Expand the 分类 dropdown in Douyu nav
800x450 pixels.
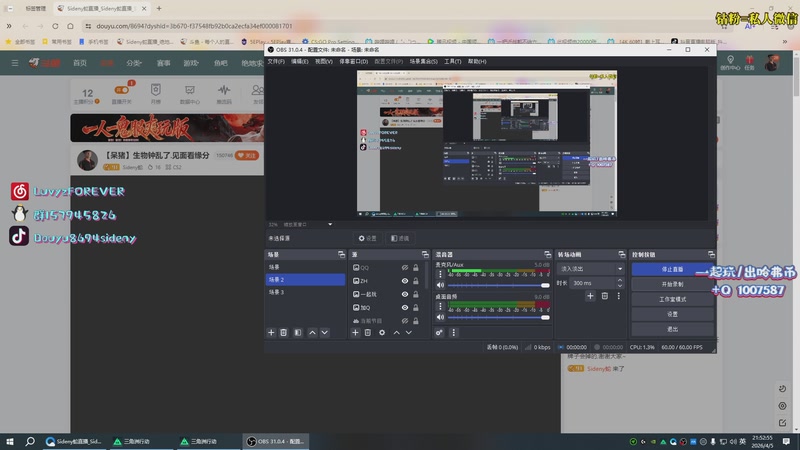pos(134,63)
